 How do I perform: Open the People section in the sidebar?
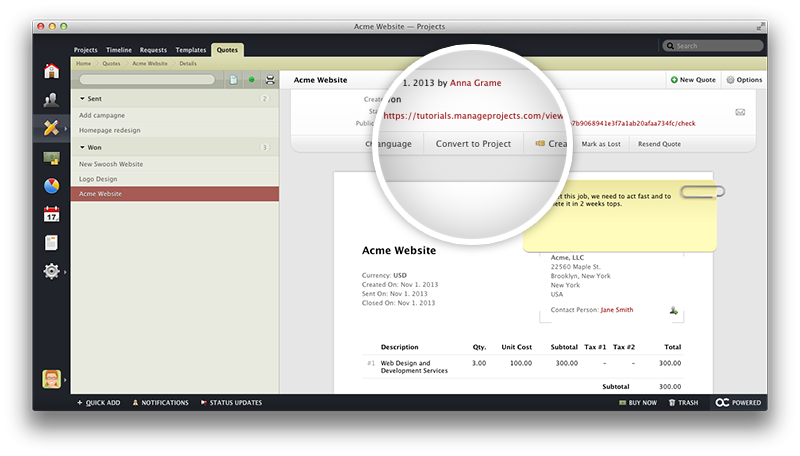[50, 99]
